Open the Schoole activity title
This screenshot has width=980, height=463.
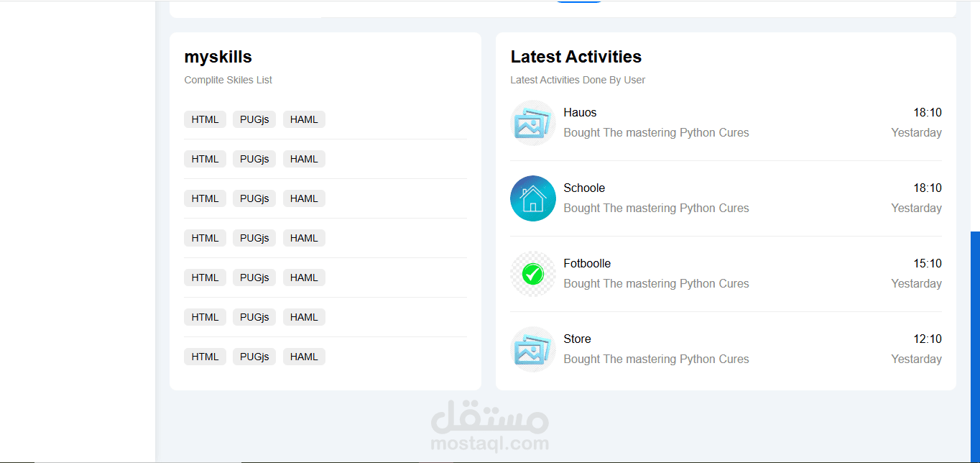pyautogui.click(x=584, y=188)
